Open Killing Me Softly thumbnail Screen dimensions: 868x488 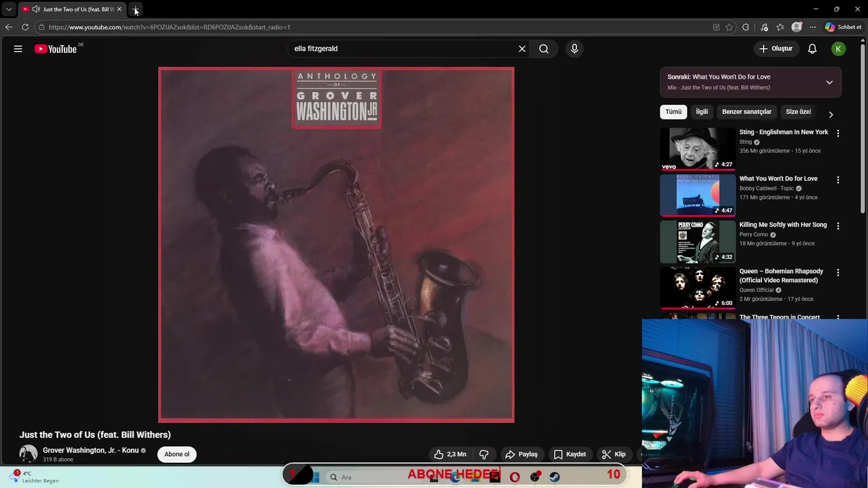pos(698,241)
